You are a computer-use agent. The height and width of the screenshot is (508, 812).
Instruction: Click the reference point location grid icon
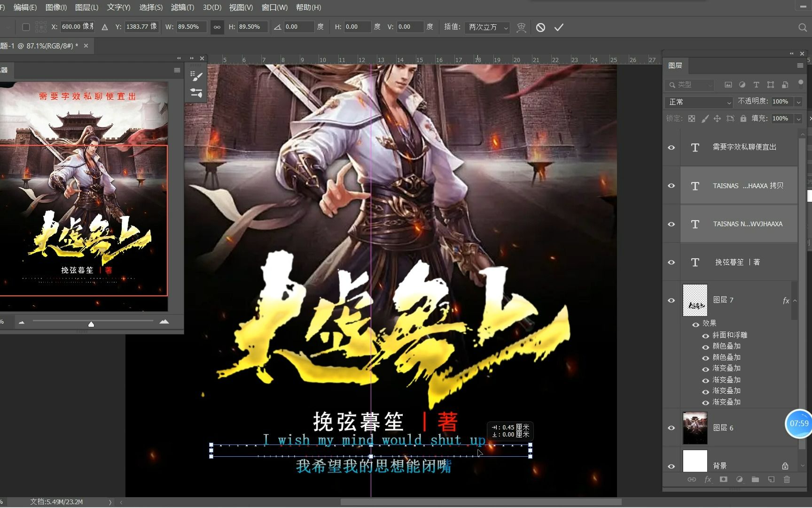[x=41, y=27]
